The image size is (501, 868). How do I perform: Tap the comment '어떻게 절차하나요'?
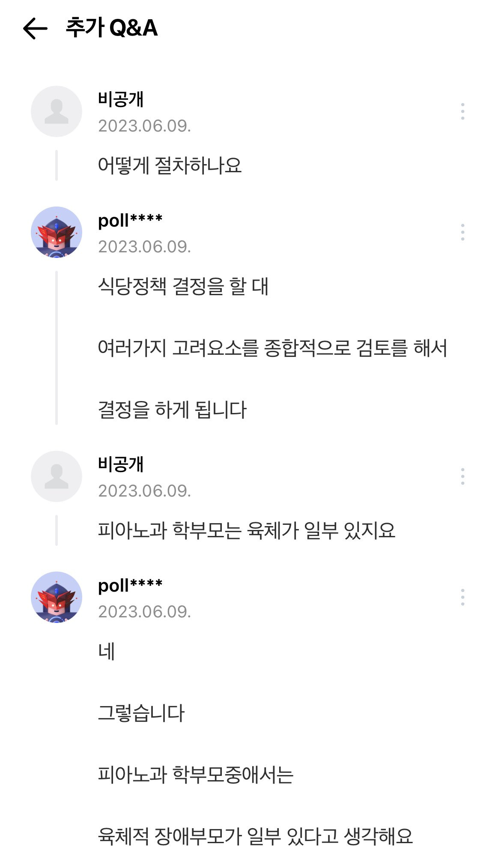pyautogui.click(x=170, y=165)
